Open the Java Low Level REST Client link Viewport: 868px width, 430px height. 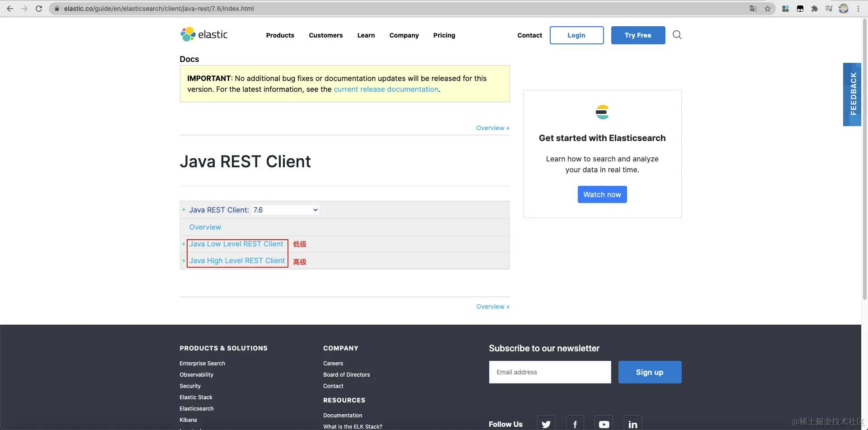pyautogui.click(x=236, y=244)
